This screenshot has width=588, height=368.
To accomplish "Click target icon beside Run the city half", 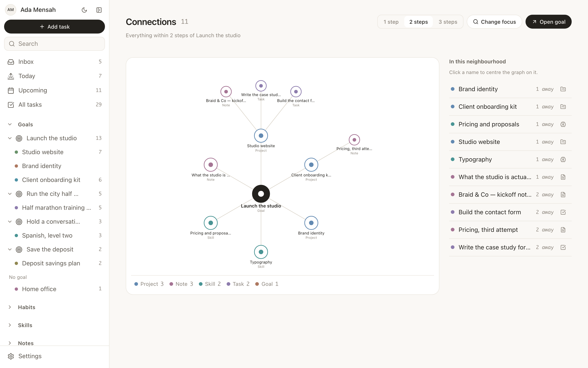I will coord(19,194).
